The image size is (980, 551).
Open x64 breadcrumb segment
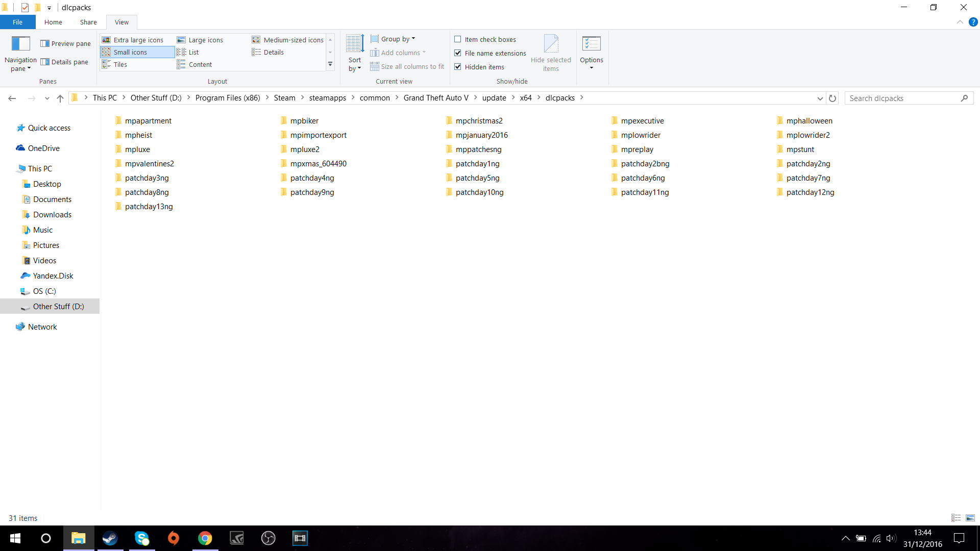[x=526, y=98]
